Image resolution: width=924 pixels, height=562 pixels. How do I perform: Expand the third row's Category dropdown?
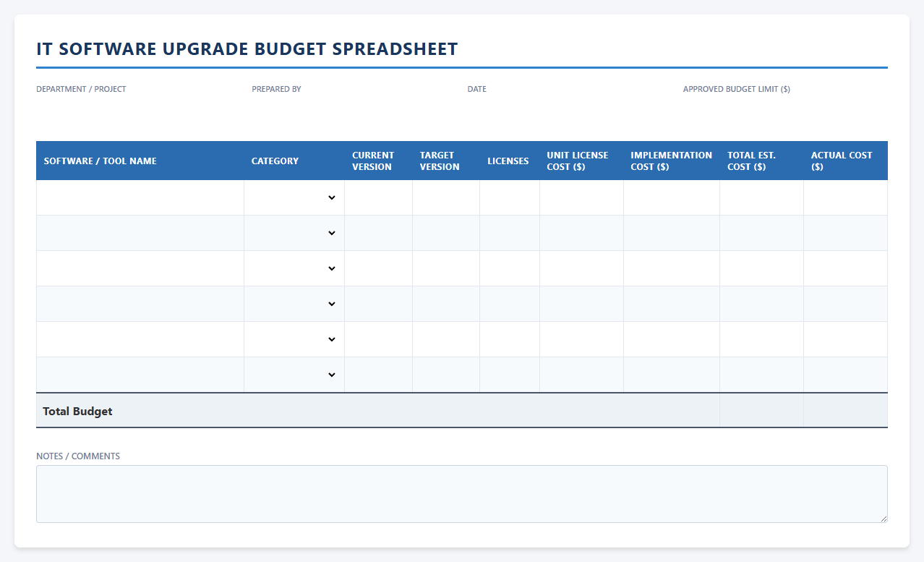pos(294,268)
